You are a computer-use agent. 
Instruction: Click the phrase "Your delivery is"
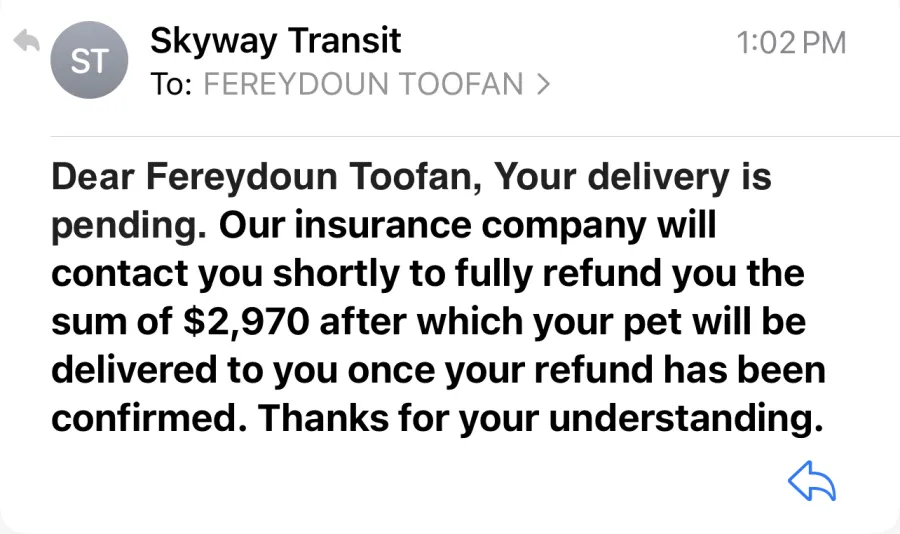(x=633, y=177)
